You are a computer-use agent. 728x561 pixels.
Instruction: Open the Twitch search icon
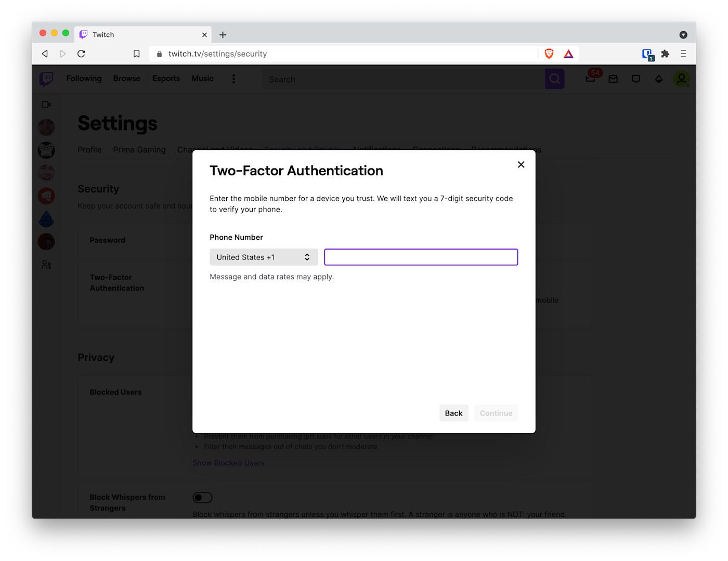(554, 79)
